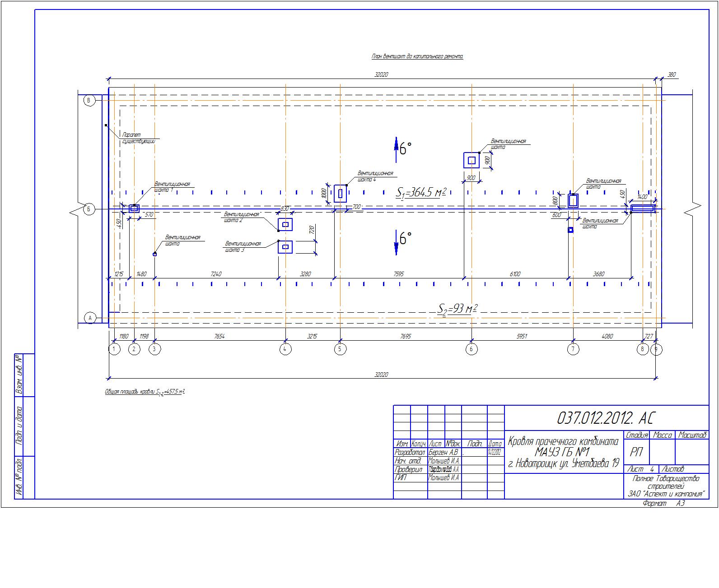Select the '№док.' column header
The height and width of the screenshot is (588, 719).
coord(453,444)
